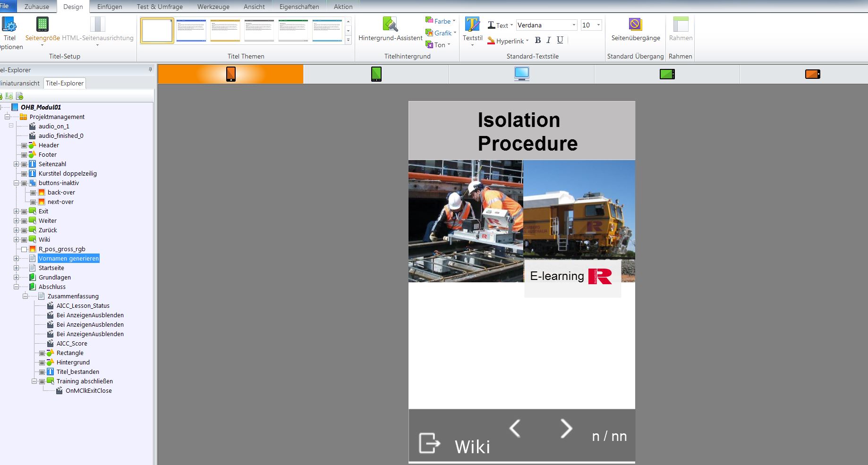Toggle the next-over image visibility box
This screenshot has height=465, width=868.
(33, 202)
